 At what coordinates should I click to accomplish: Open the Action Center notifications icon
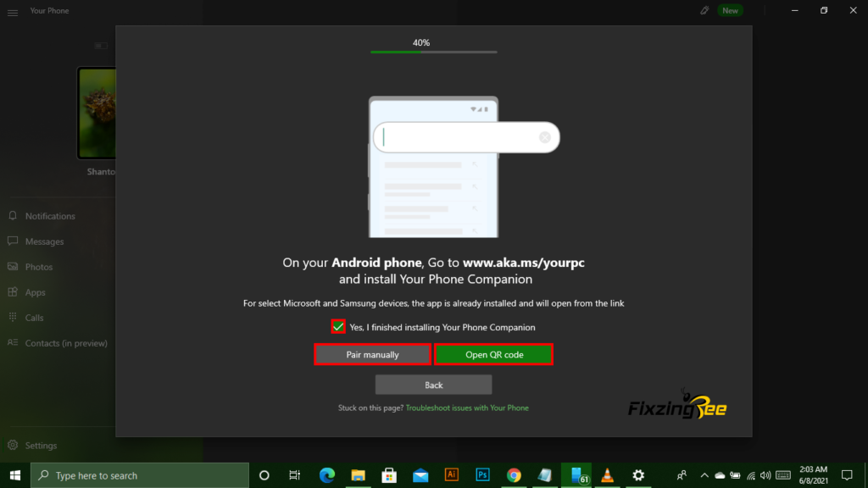(x=847, y=475)
